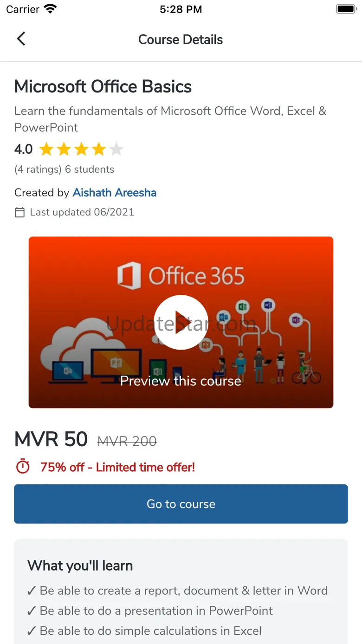
Task: Click the 75% off limited time offer text
Action: [117, 467]
